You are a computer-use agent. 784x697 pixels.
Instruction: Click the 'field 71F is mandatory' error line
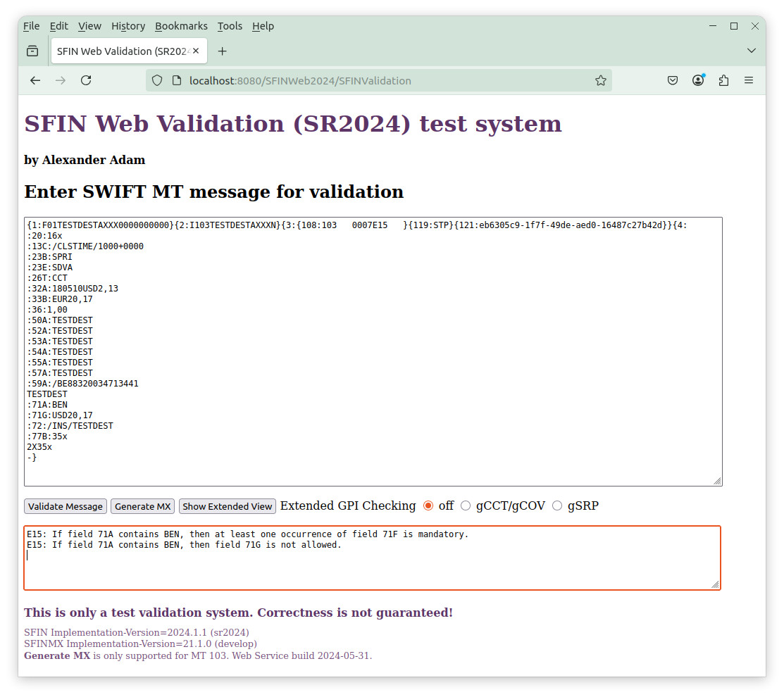point(248,534)
